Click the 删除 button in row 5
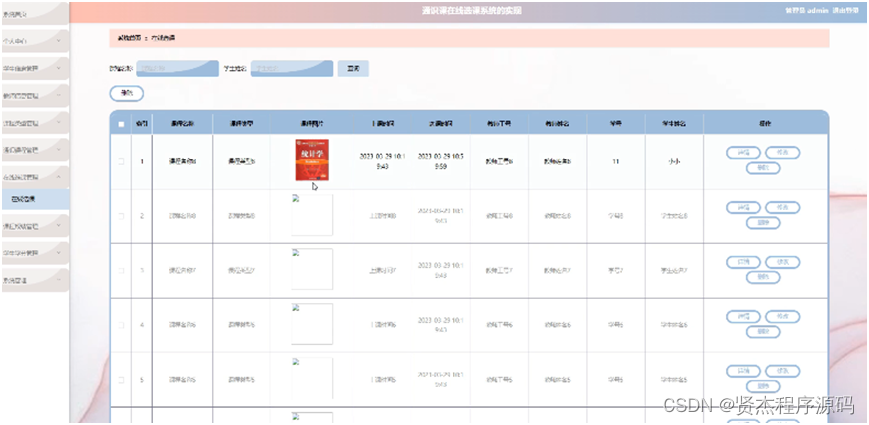Image resolution: width=869 pixels, height=425 pixels. tap(763, 386)
